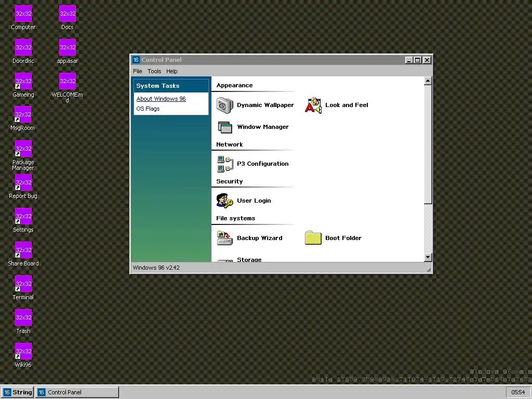Click Control Panel taskbar button
This screenshot has height=399, width=532.
tap(77, 392)
